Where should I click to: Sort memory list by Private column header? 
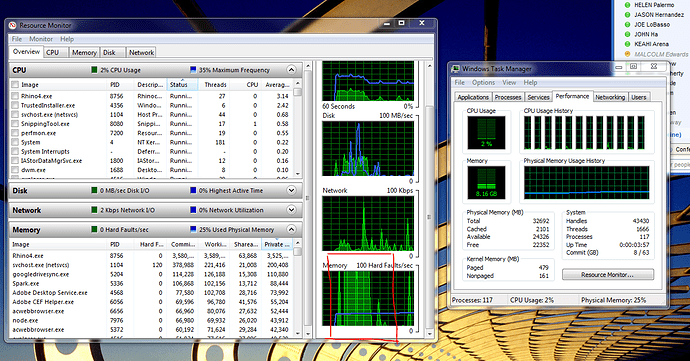tap(277, 244)
